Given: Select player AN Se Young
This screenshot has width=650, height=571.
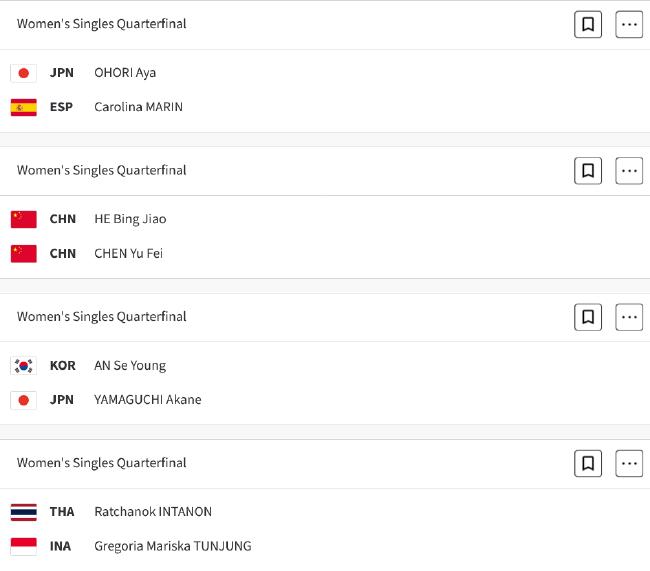Looking at the screenshot, I should tap(130, 366).
